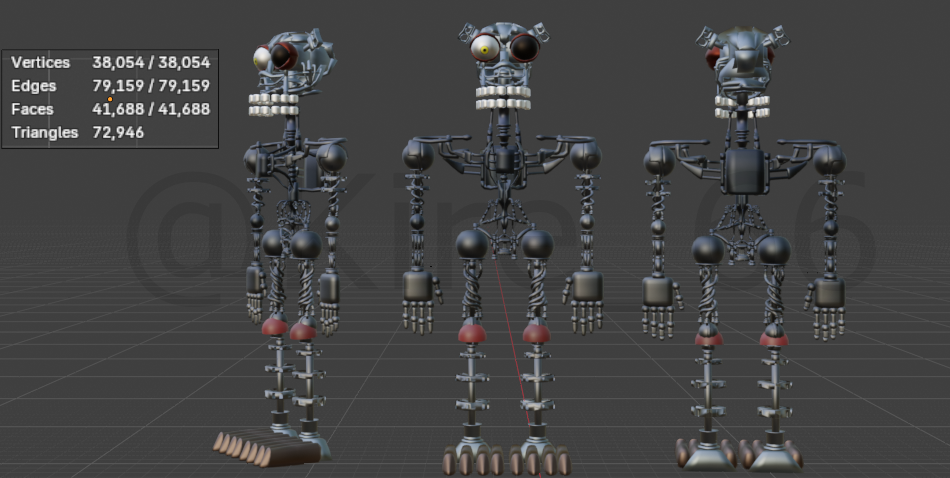The height and width of the screenshot is (478, 950).
Task: Click the square chest plate on the back-view endoskeleton
Action: pyautogui.click(x=745, y=171)
